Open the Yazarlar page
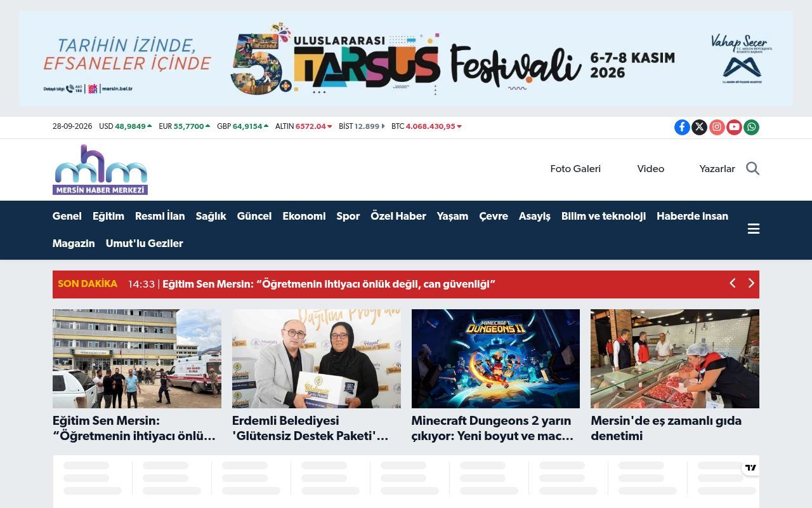Screen dimensions: 812x508 tap(717, 169)
